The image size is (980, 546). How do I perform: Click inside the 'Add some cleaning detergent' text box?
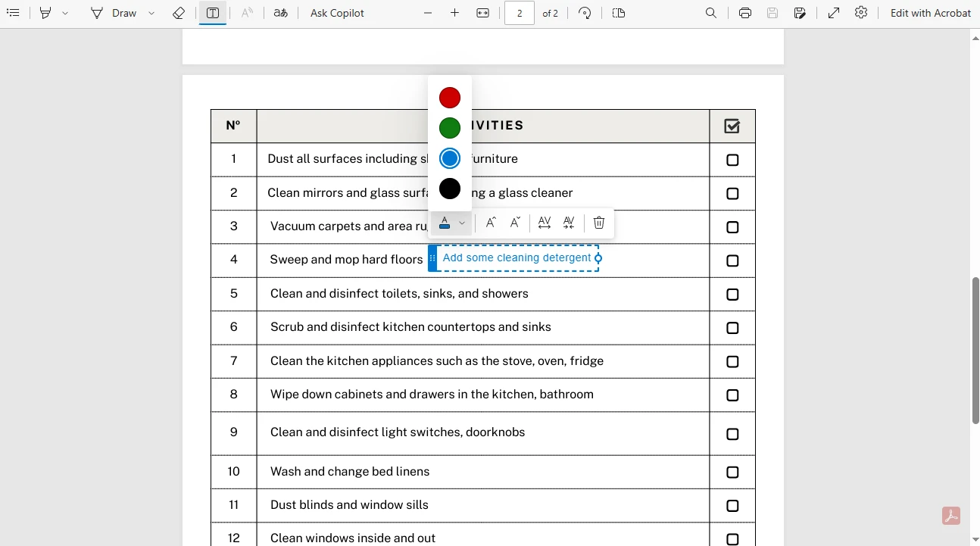[x=517, y=258]
